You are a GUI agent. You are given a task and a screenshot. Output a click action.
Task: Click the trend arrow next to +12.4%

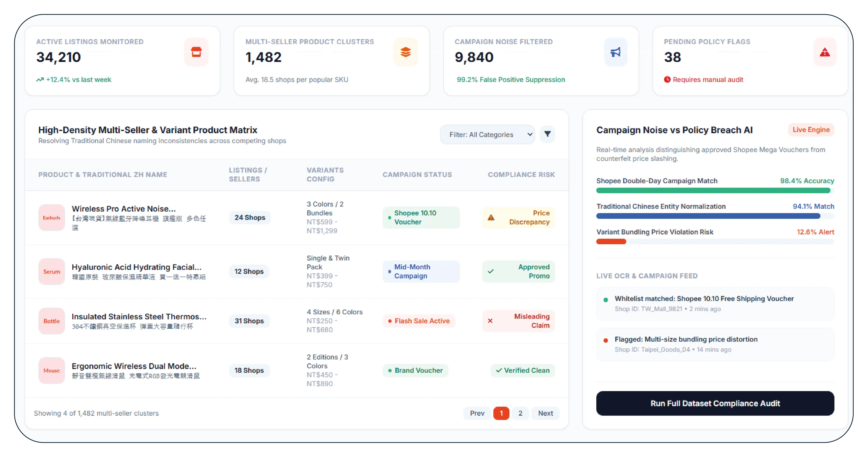click(40, 79)
